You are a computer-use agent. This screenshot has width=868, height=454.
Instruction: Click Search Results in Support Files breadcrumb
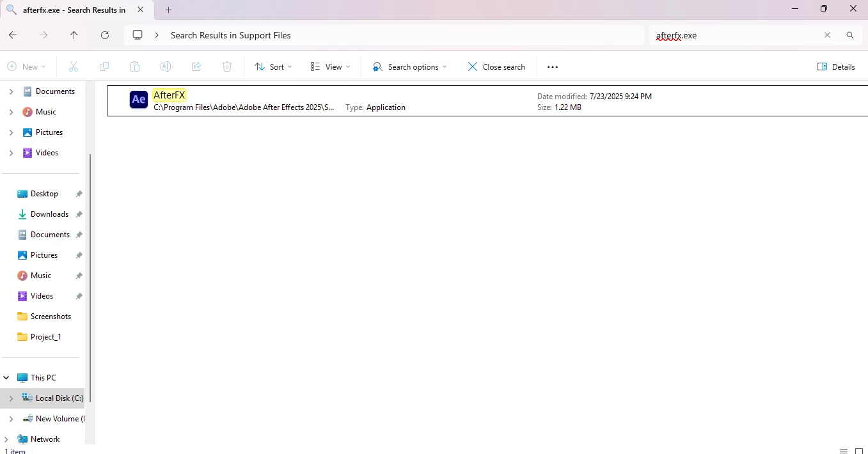point(230,35)
